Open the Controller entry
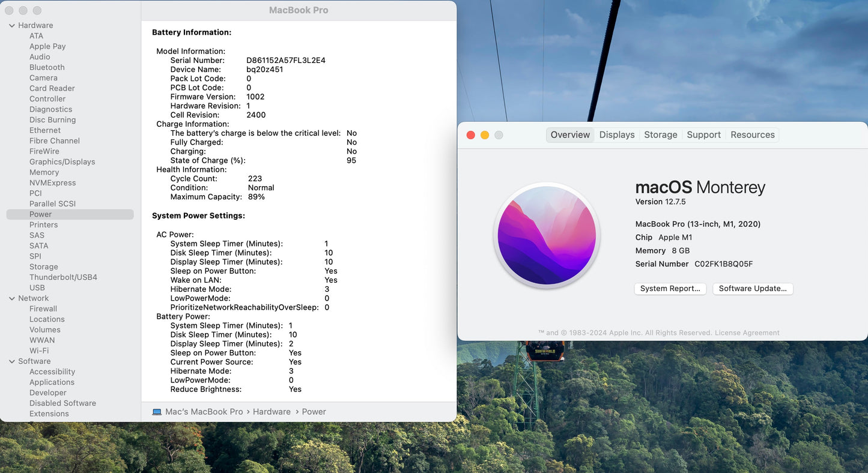 [x=47, y=99]
